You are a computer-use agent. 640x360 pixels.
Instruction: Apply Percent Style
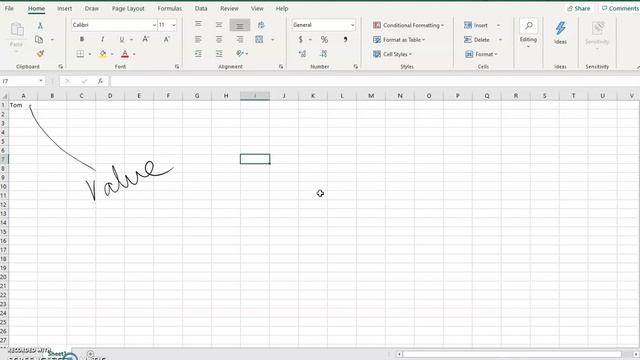coord(324,39)
